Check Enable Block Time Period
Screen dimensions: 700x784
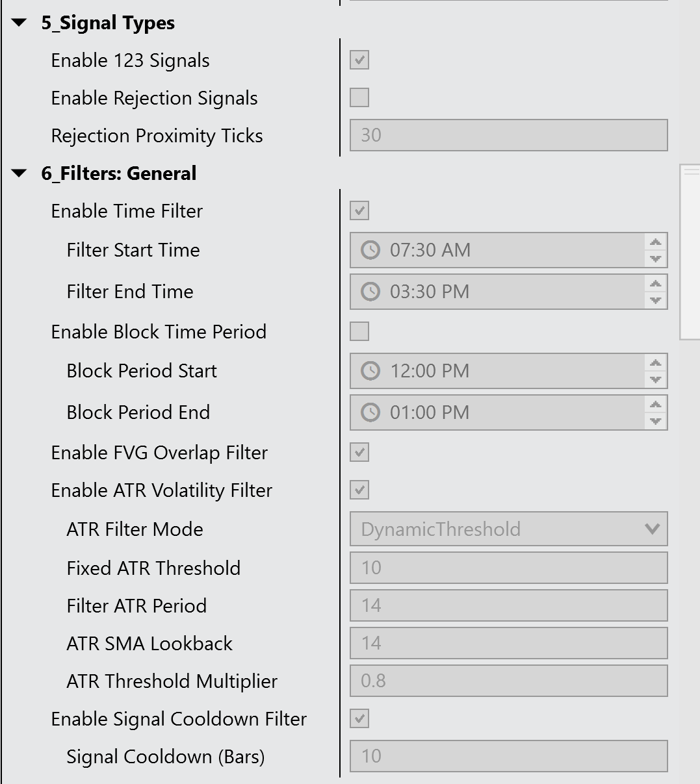coord(359,332)
